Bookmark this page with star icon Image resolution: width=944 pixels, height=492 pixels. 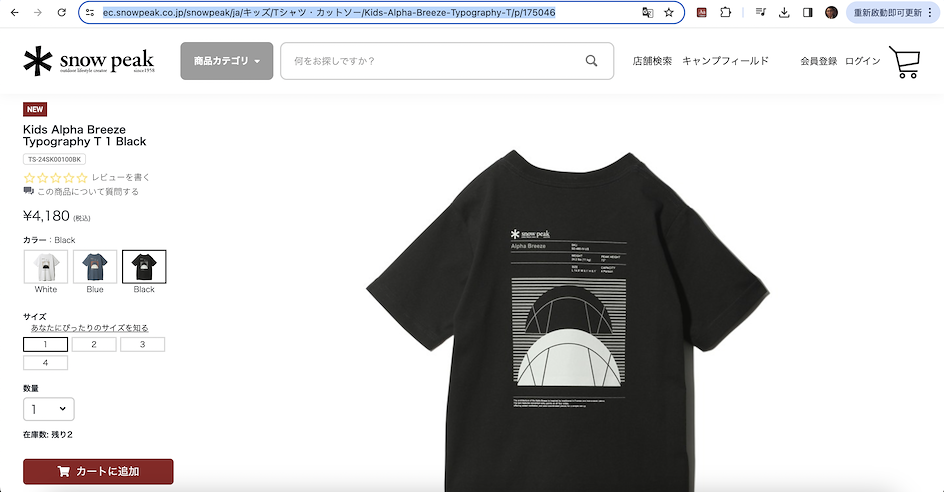669,12
